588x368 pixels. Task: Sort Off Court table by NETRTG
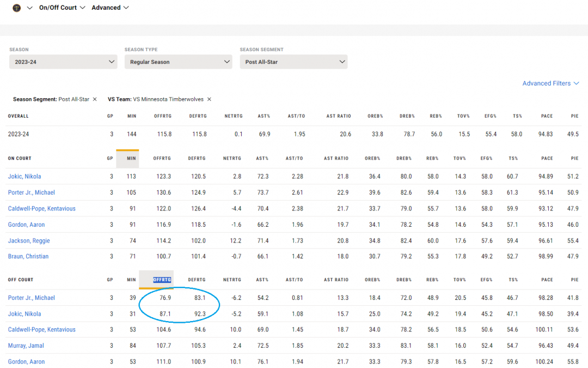(x=232, y=280)
